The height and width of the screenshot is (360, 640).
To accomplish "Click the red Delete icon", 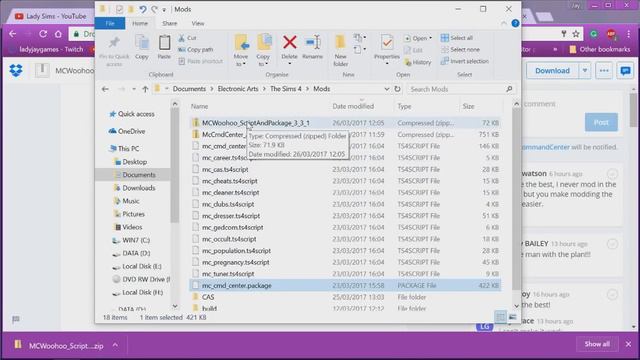I will pos(289,42).
